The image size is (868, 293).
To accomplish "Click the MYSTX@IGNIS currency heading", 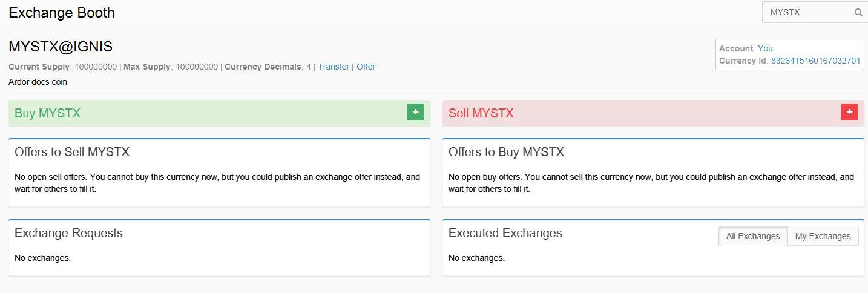I will tap(61, 47).
